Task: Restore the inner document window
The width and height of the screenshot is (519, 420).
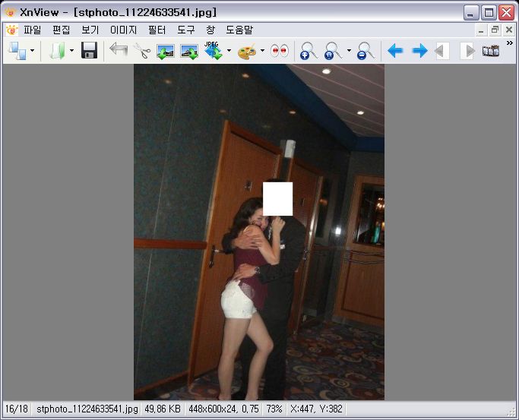Action: (x=495, y=30)
